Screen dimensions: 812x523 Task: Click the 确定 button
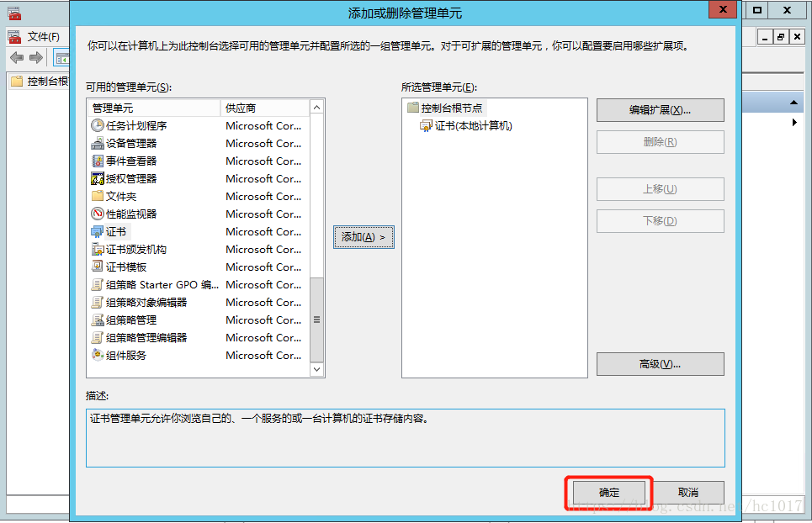[x=609, y=493]
